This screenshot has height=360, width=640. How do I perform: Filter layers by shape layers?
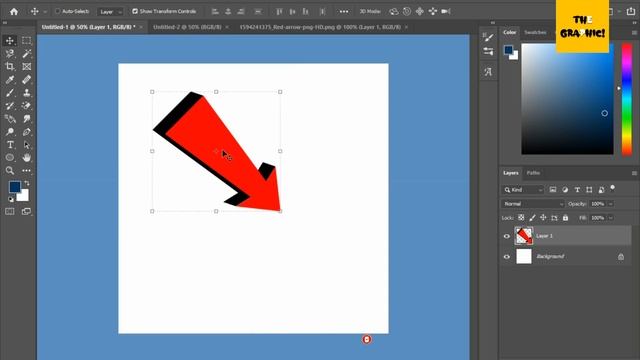[589, 190]
